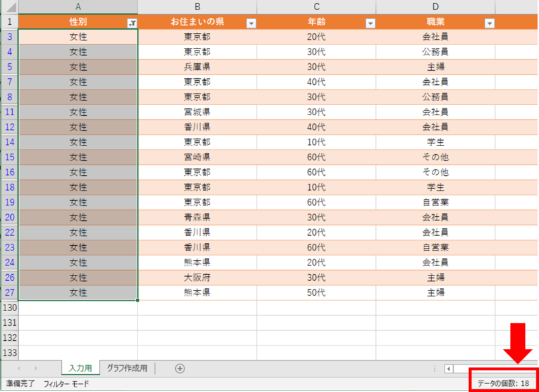This screenshot has width=539, height=392.
Task: Click the 性別 header cell
Action: 78,22
